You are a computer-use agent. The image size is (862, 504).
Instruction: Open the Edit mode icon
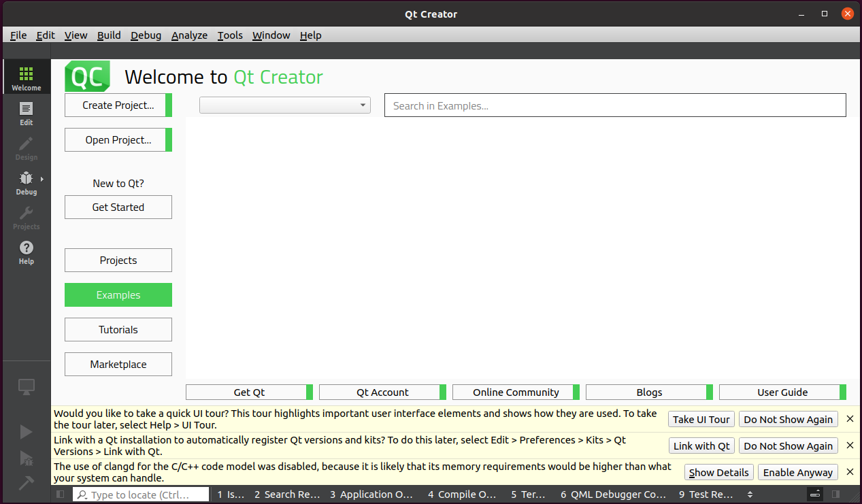[26, 112]
